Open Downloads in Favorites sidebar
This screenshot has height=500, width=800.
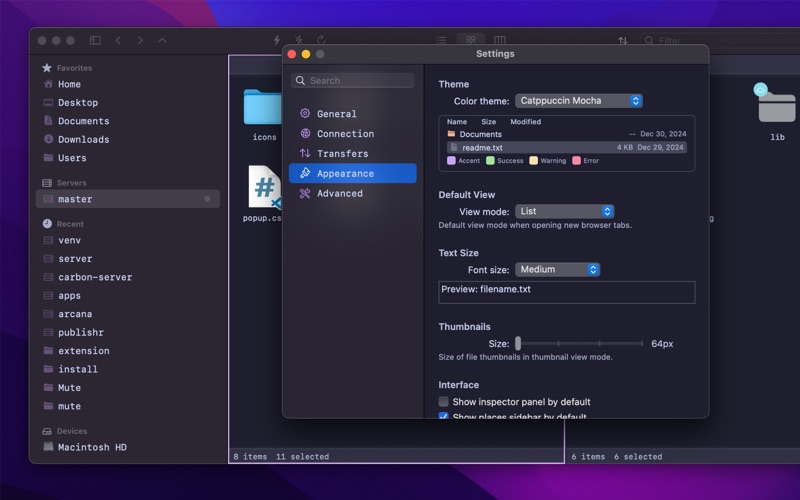point(83,139)
